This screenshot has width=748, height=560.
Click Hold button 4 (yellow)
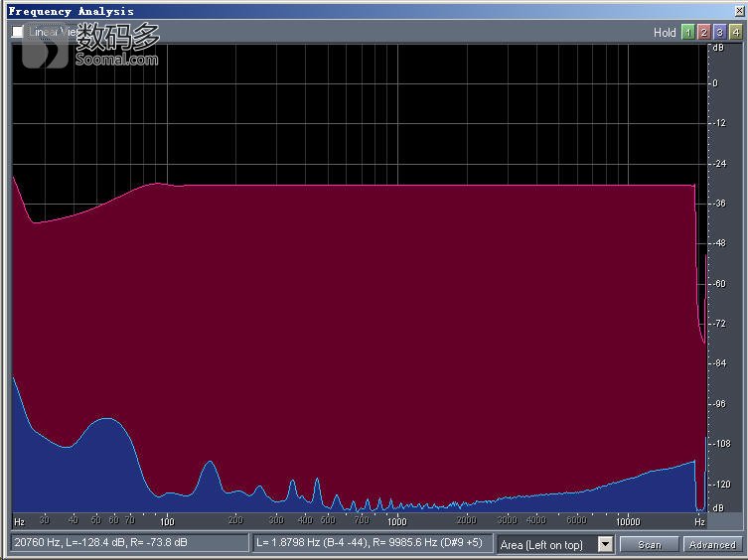736,33
